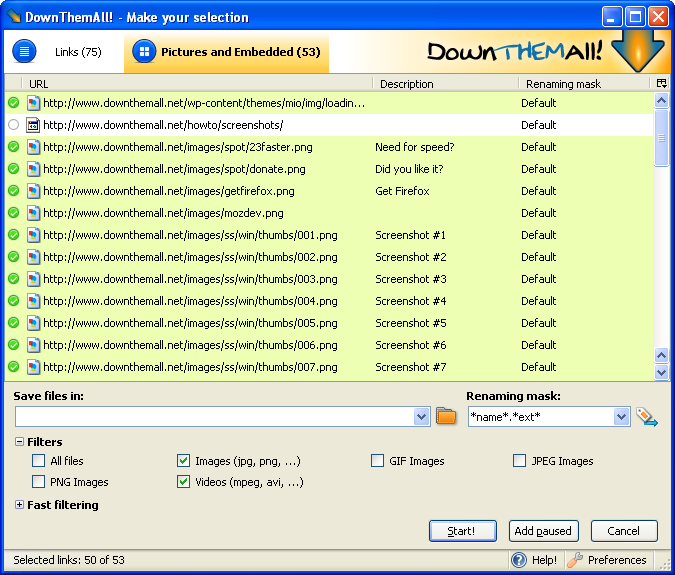Screen dimensions: 675x575
Task: Click the Get Firefox description
Action: coord(402,191)
